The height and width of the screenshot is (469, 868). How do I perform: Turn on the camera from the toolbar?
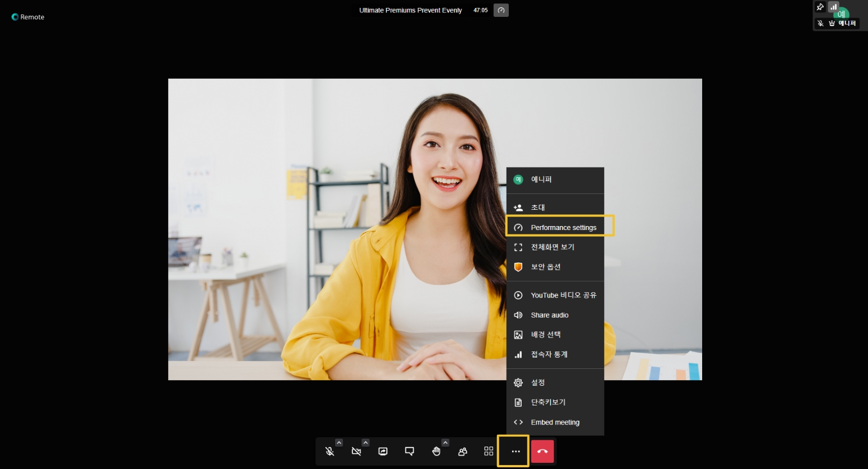[356, 452]
